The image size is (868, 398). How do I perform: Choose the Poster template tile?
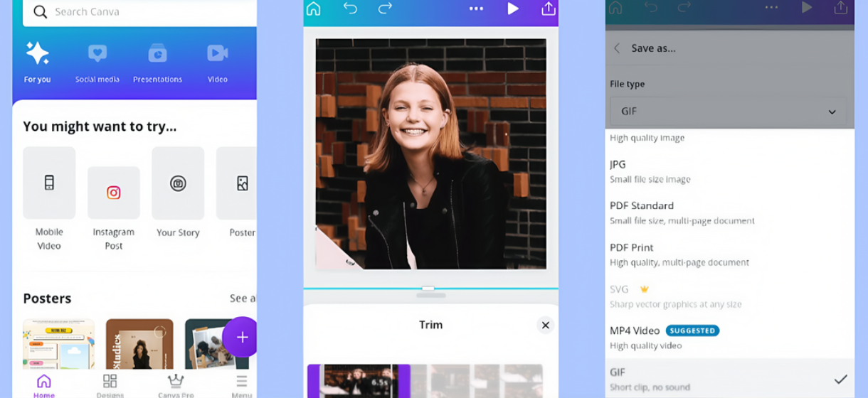pyautogui.click(x=237, y=183)
